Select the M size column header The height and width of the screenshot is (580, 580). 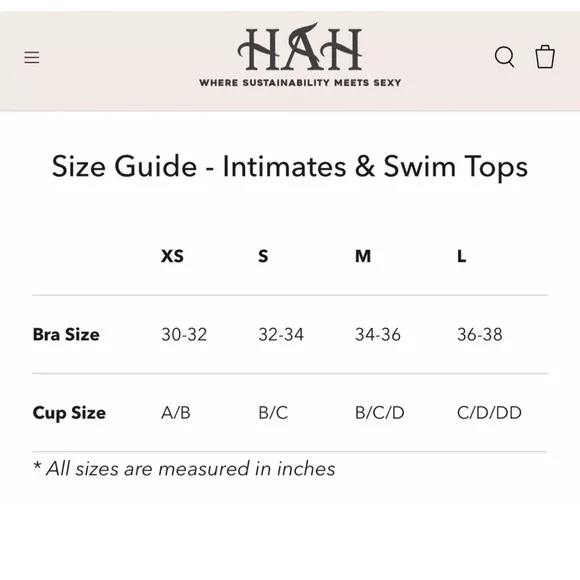pos(363,256)
